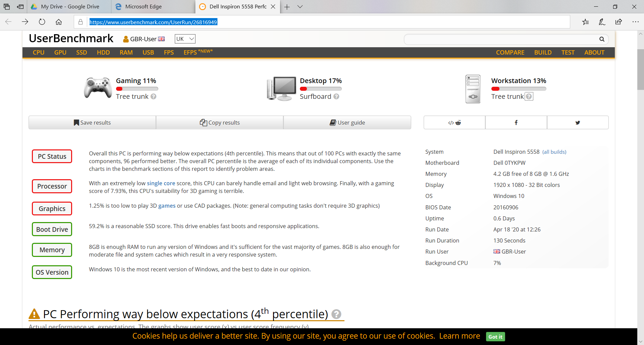Click the search magnifier icon

(602, 39)
